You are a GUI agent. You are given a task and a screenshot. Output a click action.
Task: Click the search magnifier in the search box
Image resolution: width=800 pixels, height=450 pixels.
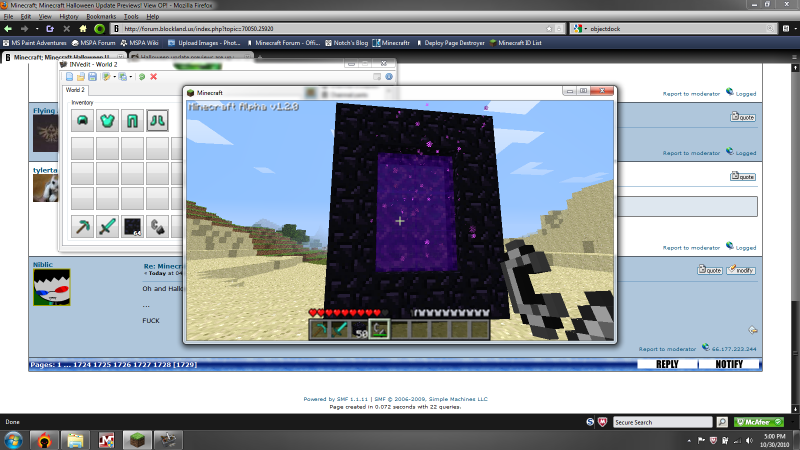pos(770,29)
